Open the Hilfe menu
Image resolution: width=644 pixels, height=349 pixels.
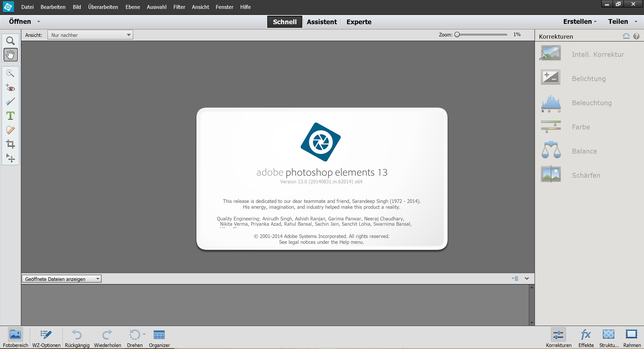click(x=246, y=7)
